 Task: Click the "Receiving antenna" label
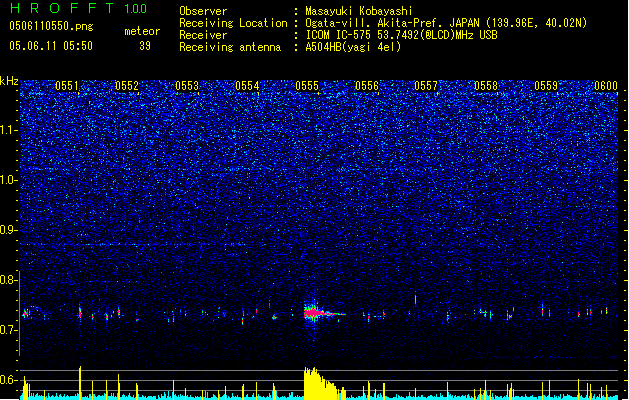click(x=230, y=47)
